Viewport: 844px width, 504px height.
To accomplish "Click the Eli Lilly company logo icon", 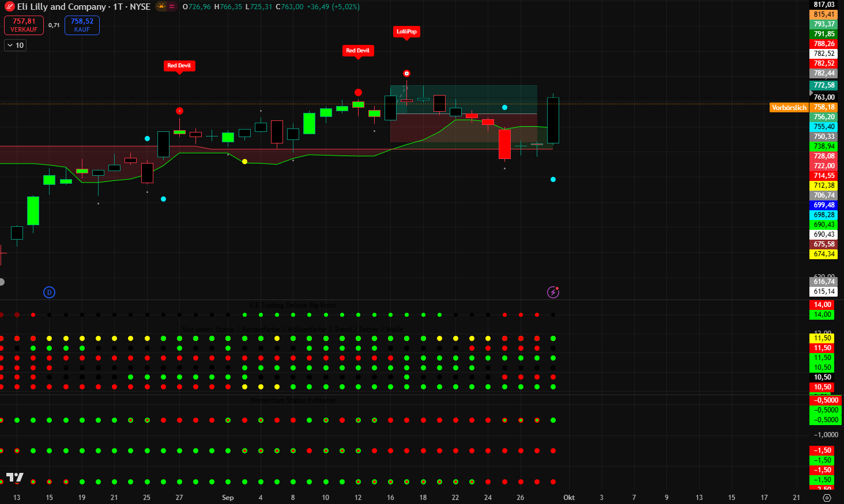I will (x=10, y=7).
